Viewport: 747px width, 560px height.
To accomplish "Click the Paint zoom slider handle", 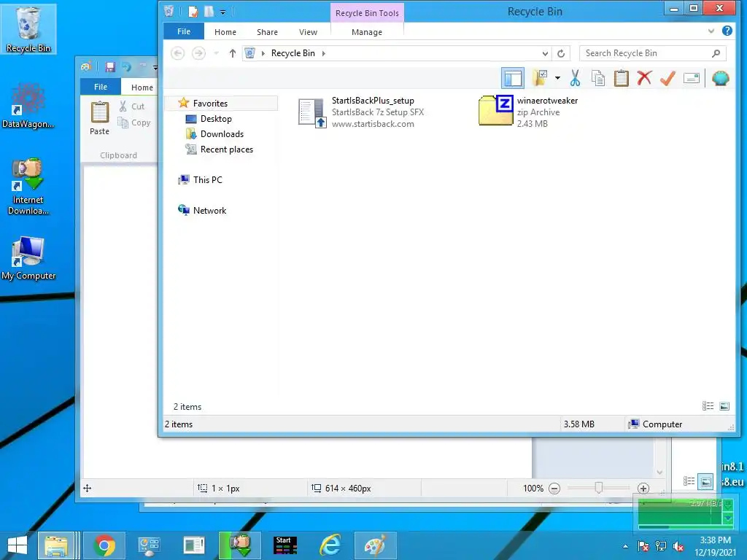I will 599,488.
